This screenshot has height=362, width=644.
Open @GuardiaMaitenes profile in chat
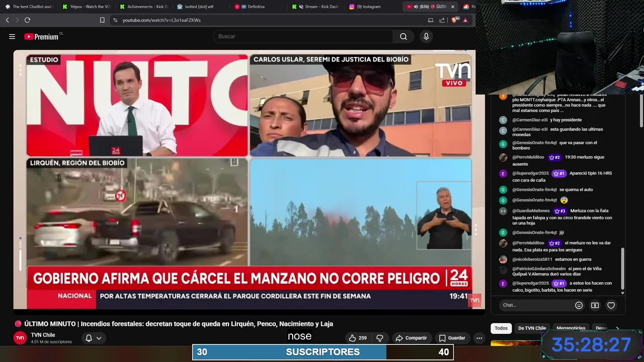[x=531, y=211]
